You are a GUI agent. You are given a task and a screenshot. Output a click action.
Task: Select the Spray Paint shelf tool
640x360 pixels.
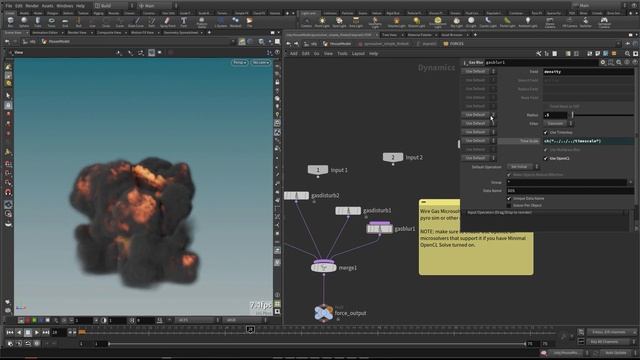[167, 22]
